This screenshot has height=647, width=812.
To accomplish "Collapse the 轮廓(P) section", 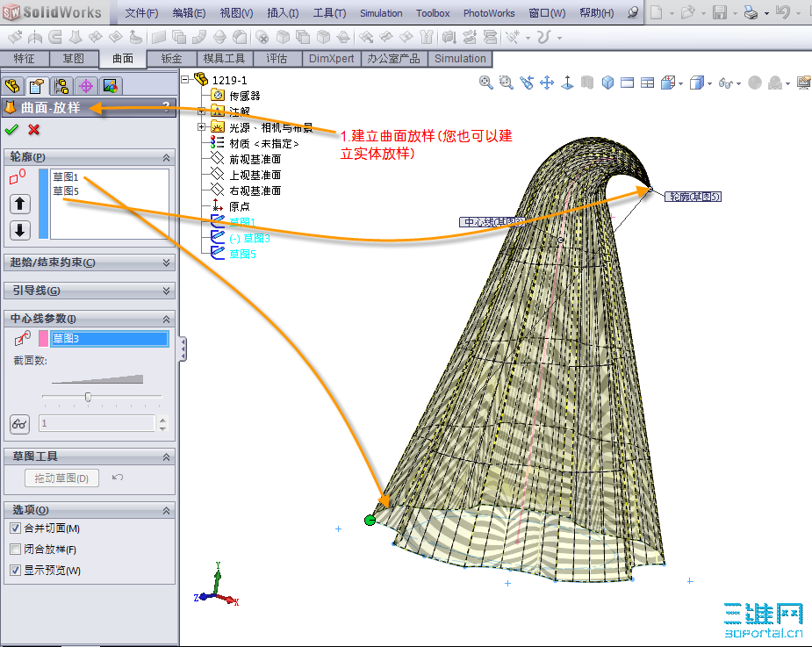I will (166, 157).
